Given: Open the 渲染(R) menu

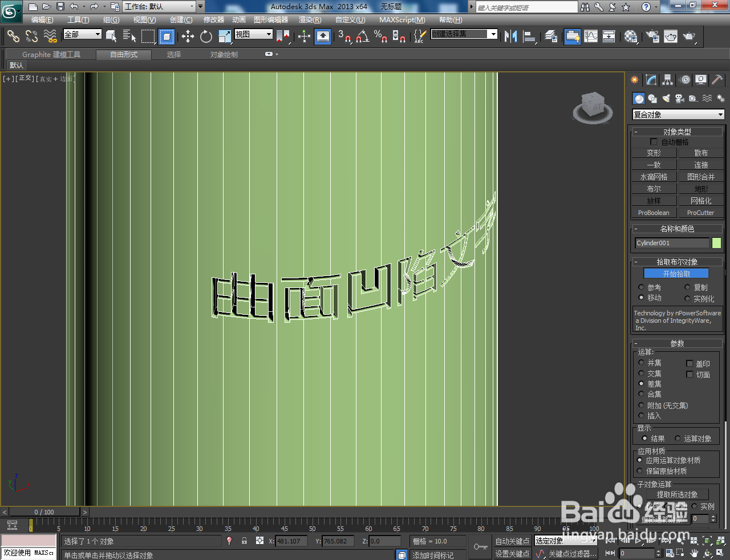Looking at the screenshot, I should pyautogui.click(x=310, y=20).
